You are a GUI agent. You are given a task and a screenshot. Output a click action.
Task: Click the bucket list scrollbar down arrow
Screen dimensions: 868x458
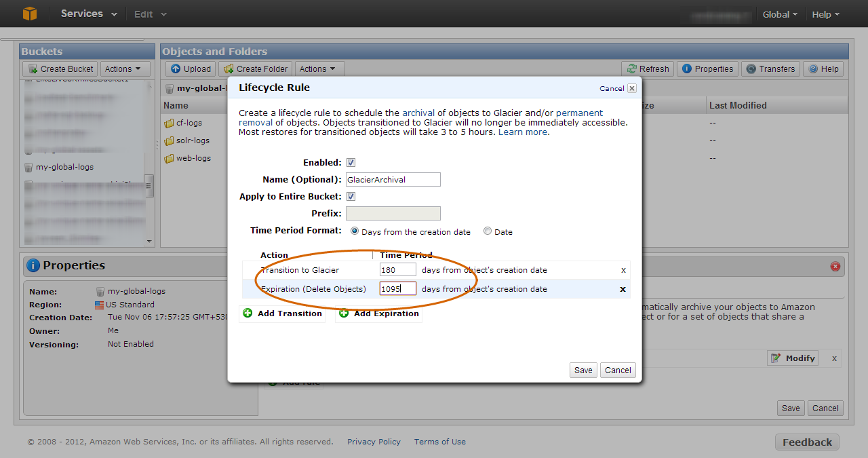click(x=149, y=241)
